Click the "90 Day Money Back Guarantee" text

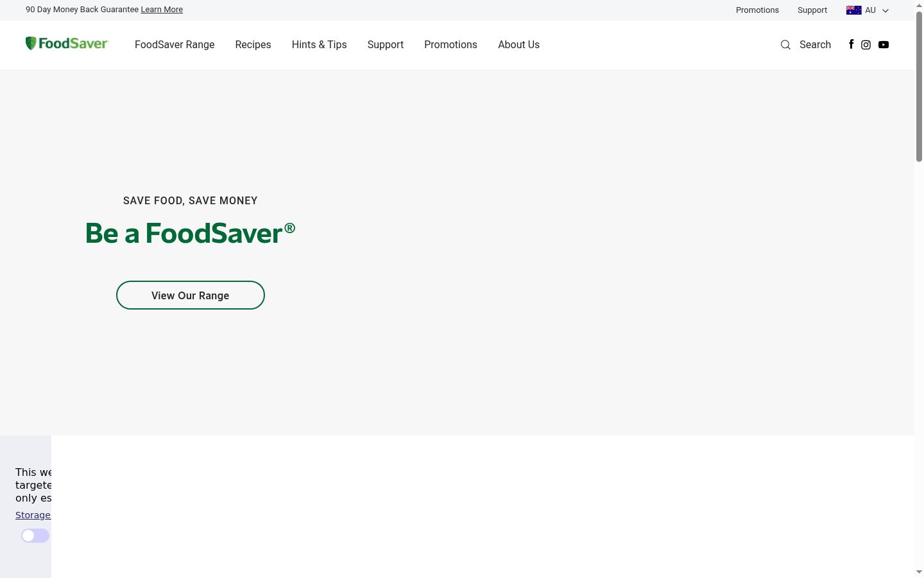pos(82,10)
